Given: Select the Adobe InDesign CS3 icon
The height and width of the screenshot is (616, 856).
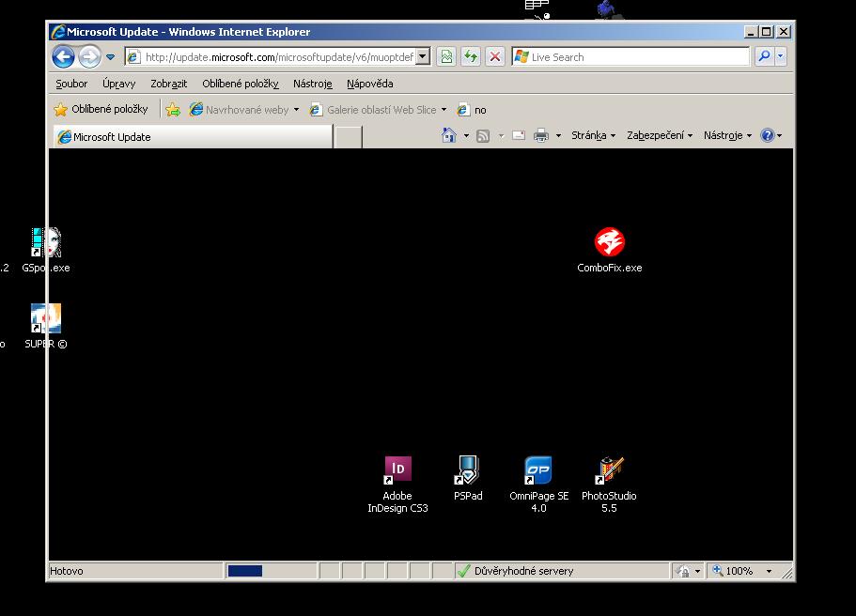Looking at the screenshot, I should pyautogui.click(x=397, y=470).
